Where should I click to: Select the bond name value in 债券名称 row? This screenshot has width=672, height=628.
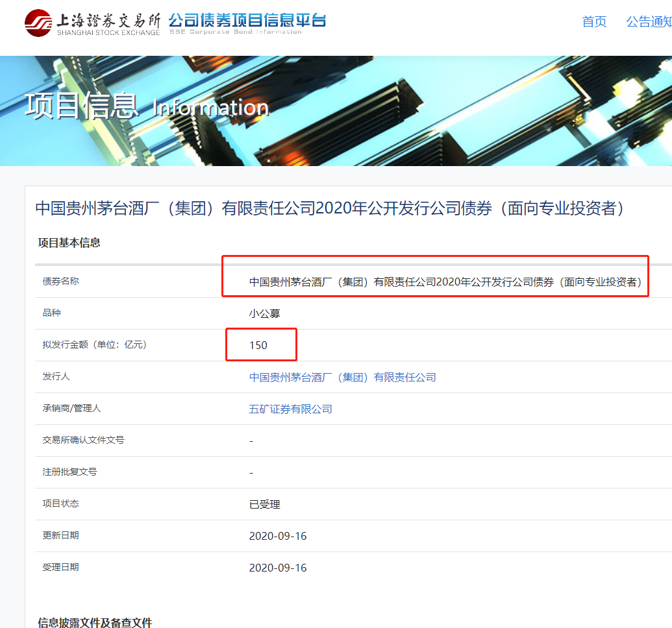445,282
